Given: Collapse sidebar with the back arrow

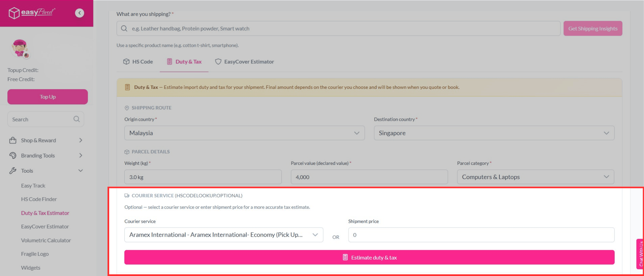Looking at the screenshot, I should [80, 13].
